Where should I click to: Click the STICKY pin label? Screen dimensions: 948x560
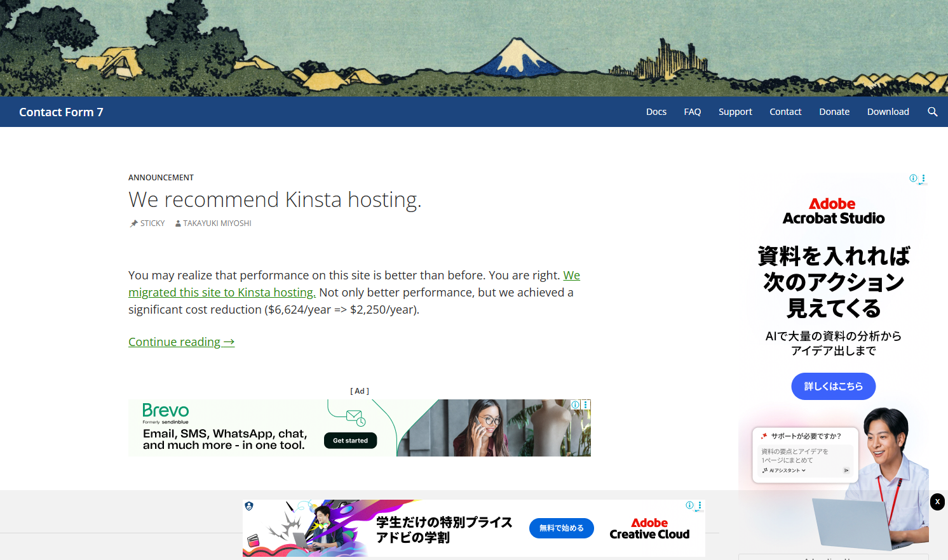(x=147, y=223)
